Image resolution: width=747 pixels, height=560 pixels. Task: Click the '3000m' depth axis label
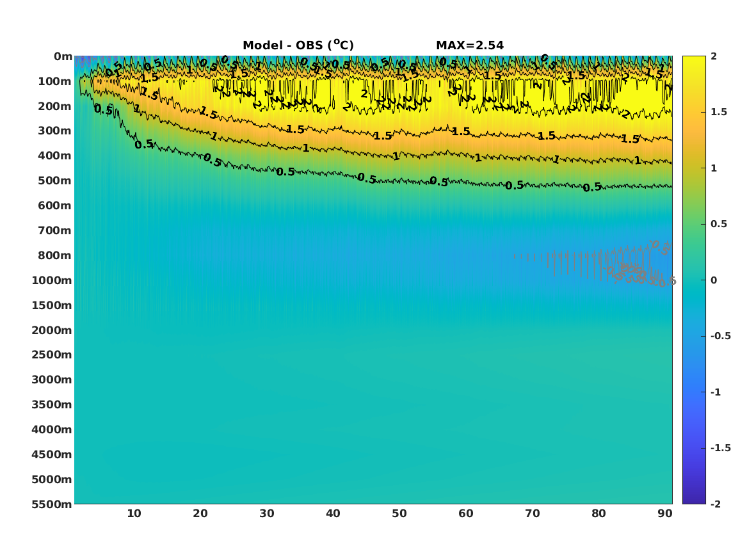52,380
